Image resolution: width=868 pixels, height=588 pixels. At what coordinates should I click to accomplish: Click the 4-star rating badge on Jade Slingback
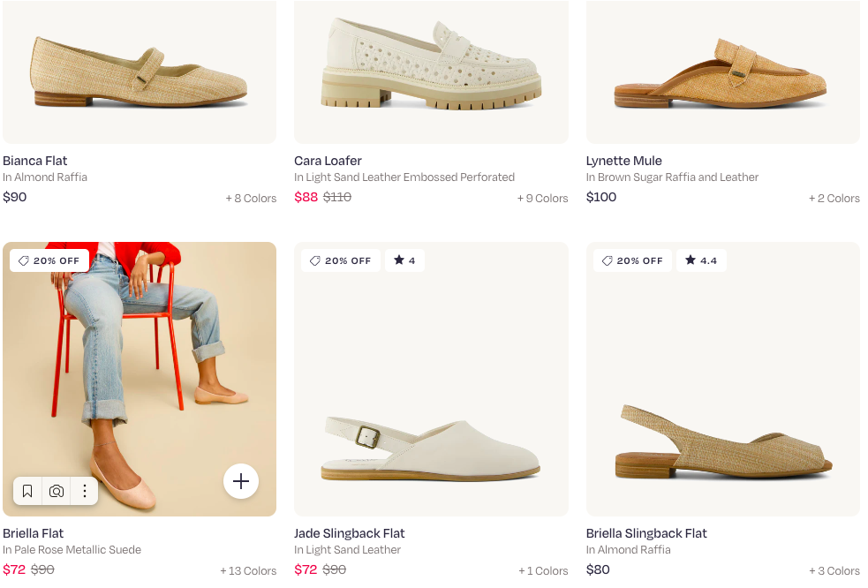[x=404, y=260]
